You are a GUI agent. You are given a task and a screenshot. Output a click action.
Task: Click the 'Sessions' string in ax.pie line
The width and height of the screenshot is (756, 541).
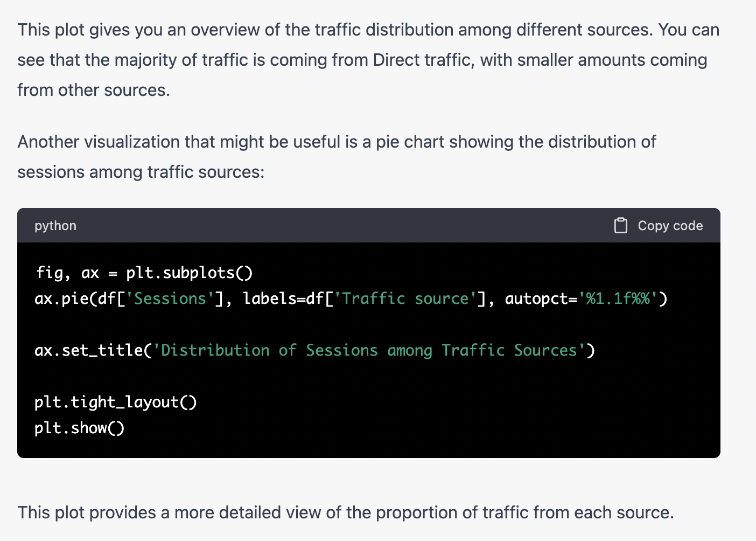170,299
